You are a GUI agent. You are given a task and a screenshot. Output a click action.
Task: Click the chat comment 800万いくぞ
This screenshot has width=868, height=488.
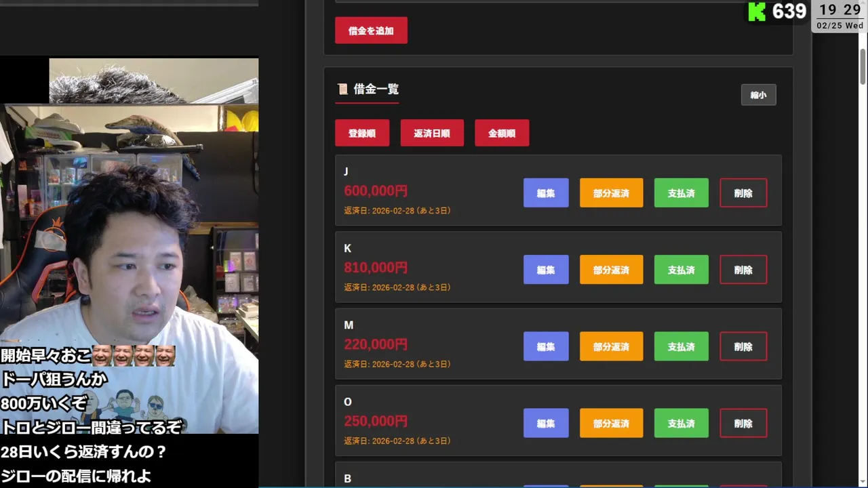coord(43,403)
